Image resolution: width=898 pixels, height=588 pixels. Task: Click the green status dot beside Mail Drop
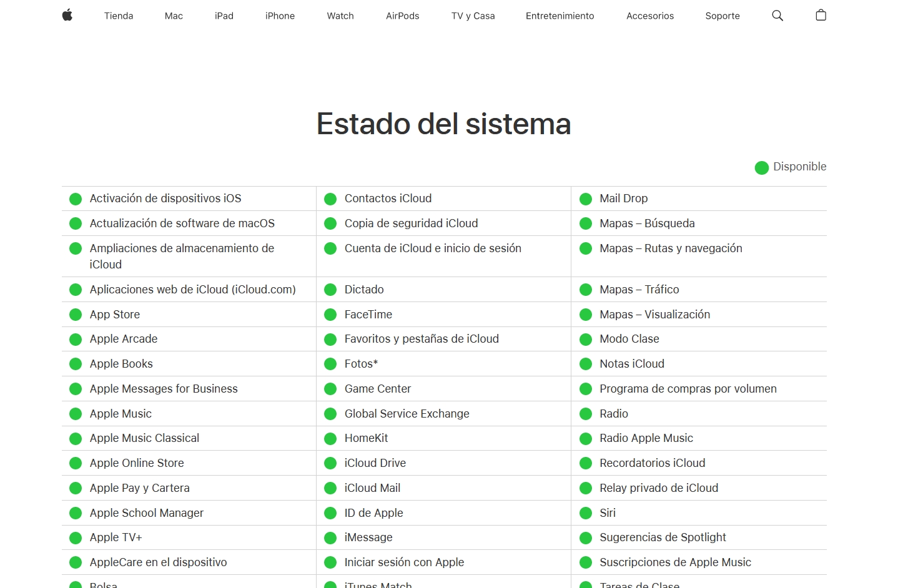(x=586, y=199)
